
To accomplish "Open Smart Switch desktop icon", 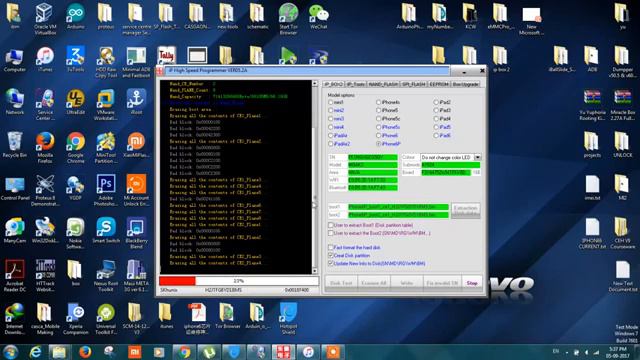I will coord(106,229).
